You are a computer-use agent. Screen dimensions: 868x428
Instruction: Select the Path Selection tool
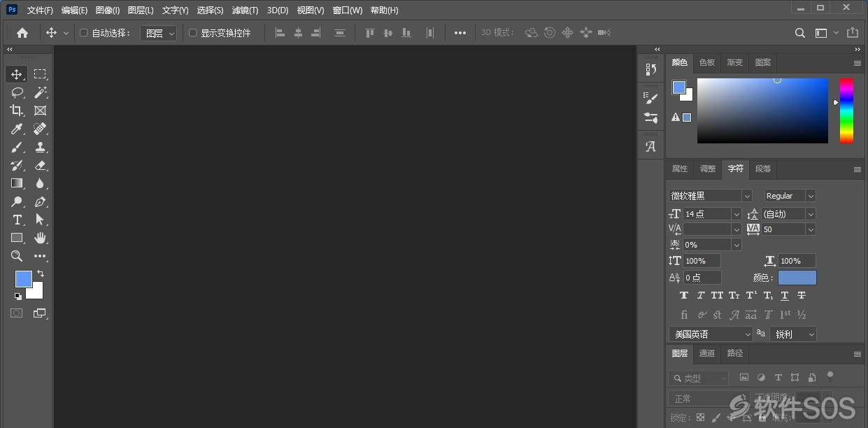point(41,220)
